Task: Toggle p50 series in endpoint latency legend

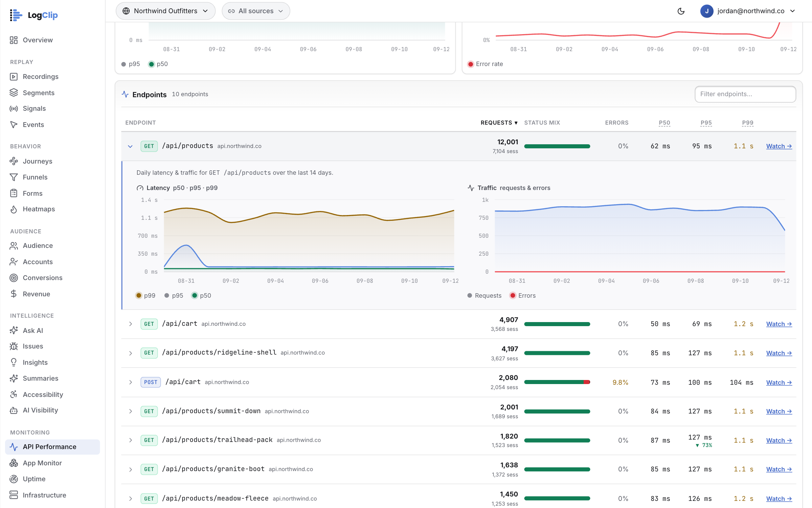Action: [x=201, y=295]
